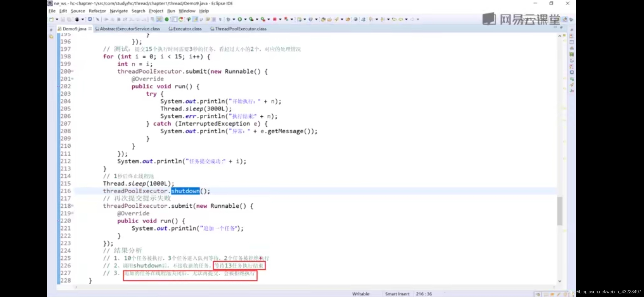Close the Demo9.java tab
This screenshot has height=297, width=644.
pos(90,29)
